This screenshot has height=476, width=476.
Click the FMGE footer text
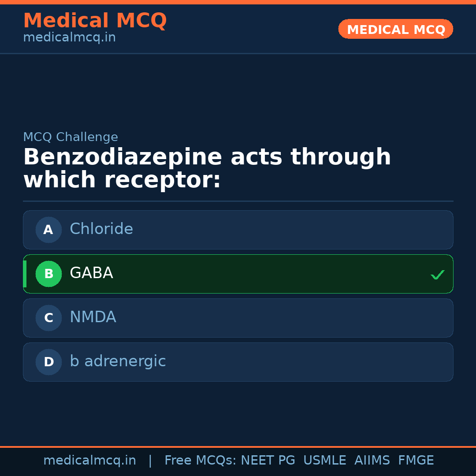tap(416, 461)
